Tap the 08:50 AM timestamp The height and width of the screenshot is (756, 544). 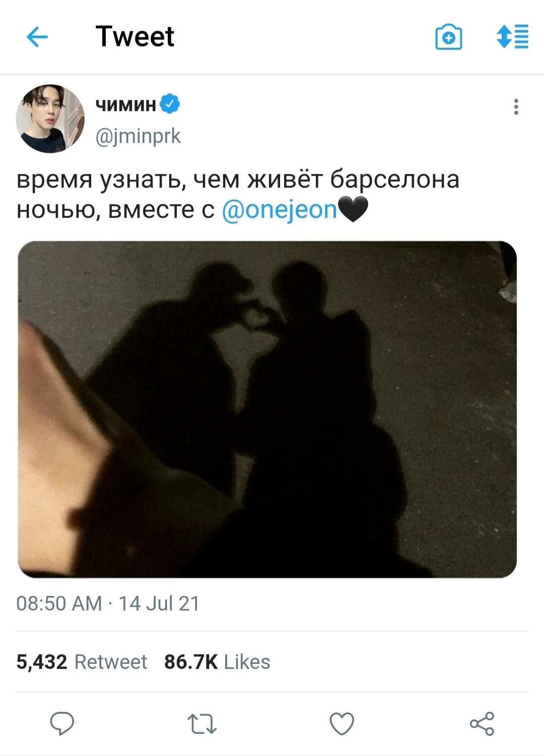59,603
